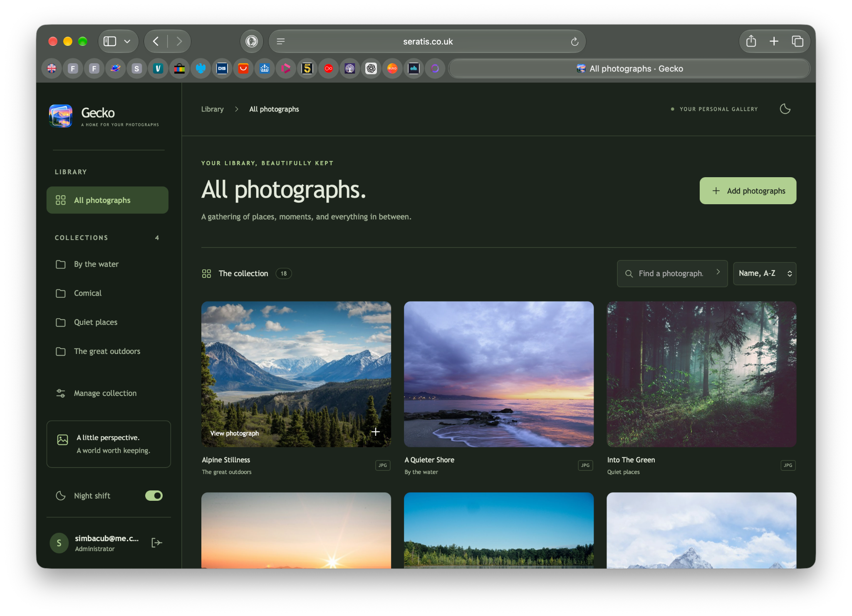
Task: Click the privacy shield icon beside the address bar
Action: (x=252, y=42)
